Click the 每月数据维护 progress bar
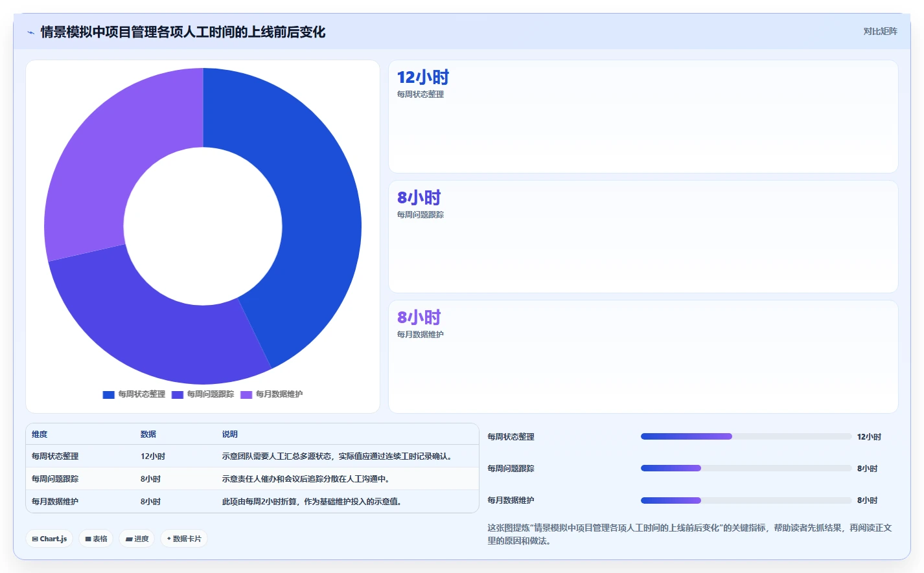Image resolution: width=924 pixels, height=573 pixels. [x=746, y=500]
